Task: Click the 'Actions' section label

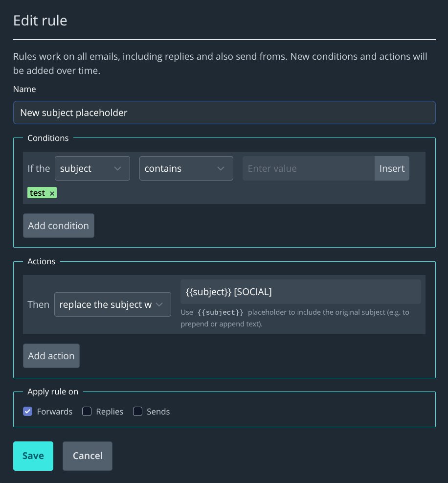Action: [41, 261]
